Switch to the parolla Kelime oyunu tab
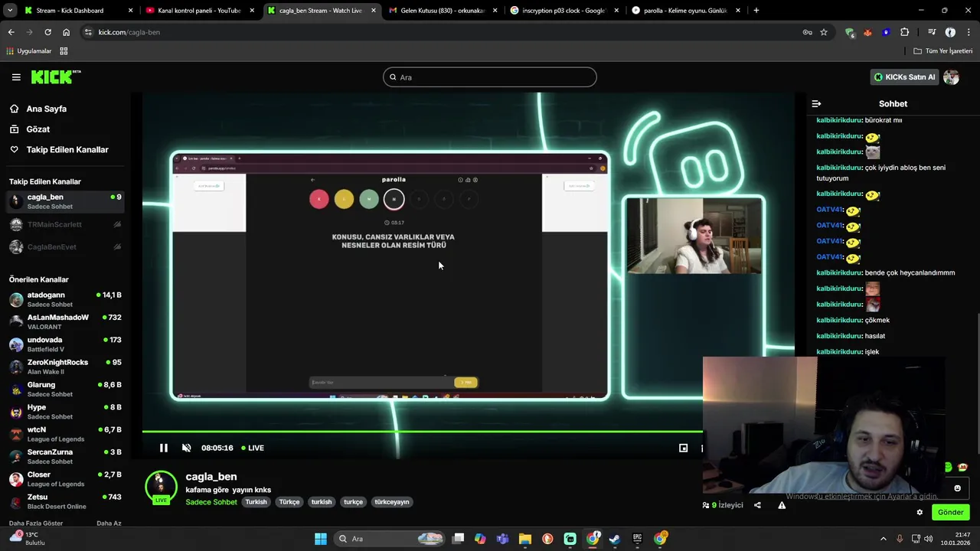This screenshot has width=980, height=551. 686,11
